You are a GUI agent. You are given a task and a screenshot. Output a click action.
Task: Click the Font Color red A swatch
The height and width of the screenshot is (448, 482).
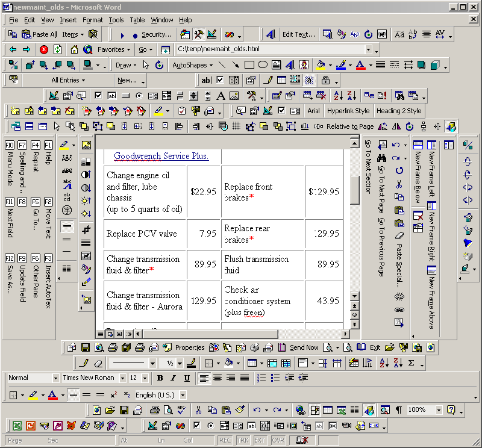click(x=52, y=395)
